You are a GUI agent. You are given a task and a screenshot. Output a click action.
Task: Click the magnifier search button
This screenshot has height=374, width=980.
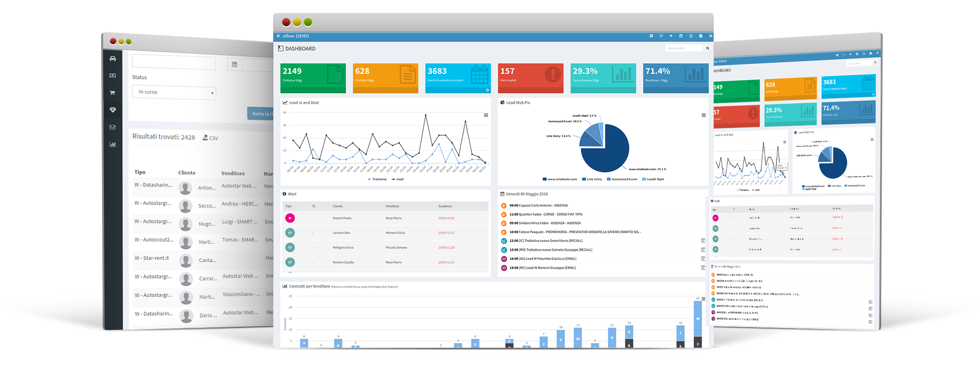[708, 48]
